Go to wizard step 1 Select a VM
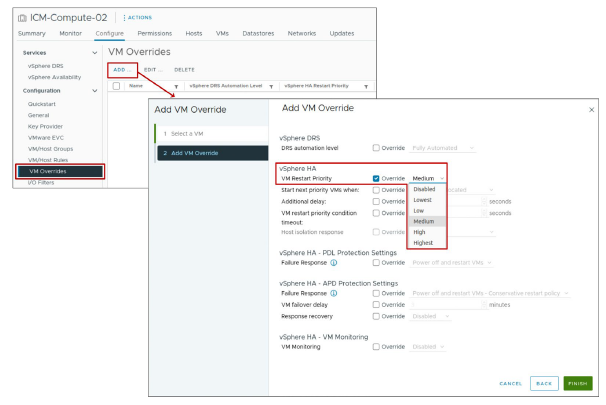 click(212, 134)
